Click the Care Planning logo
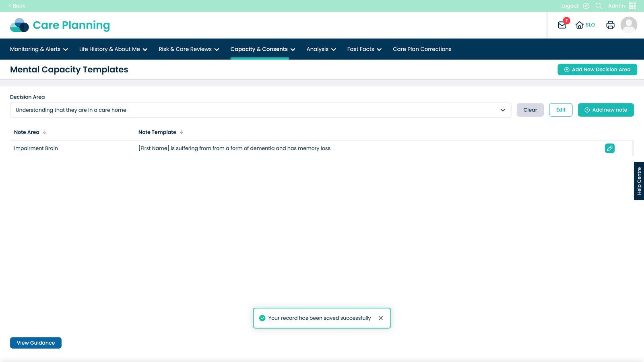The width and height of the screenshot is (644, 362). 60,25
